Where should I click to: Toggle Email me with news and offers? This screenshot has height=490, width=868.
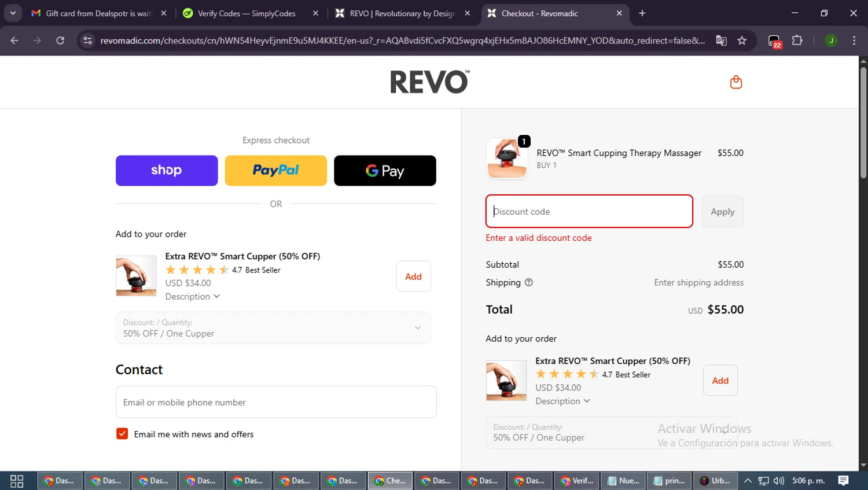click(122, 434)
